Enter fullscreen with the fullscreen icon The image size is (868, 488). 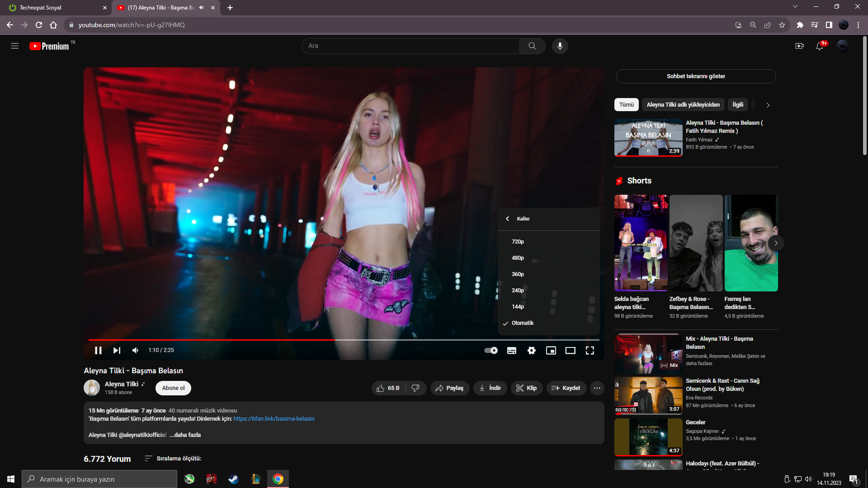coord(590,350)
